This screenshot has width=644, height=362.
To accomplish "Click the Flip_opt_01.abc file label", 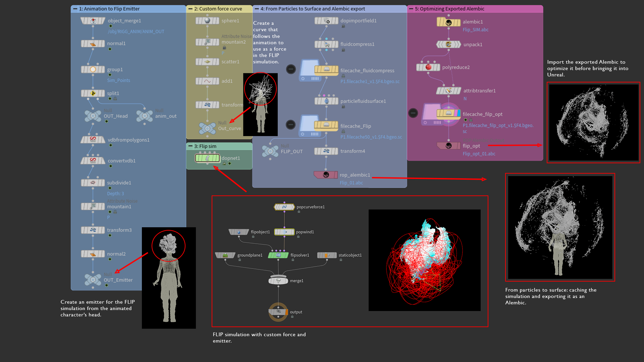I will click(x=479, y=154).
